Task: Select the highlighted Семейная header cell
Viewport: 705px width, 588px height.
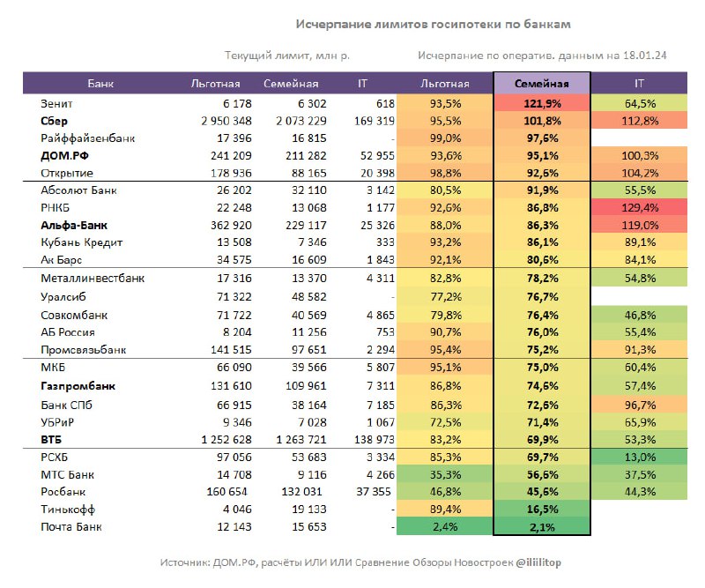Action: click(542, 83)
